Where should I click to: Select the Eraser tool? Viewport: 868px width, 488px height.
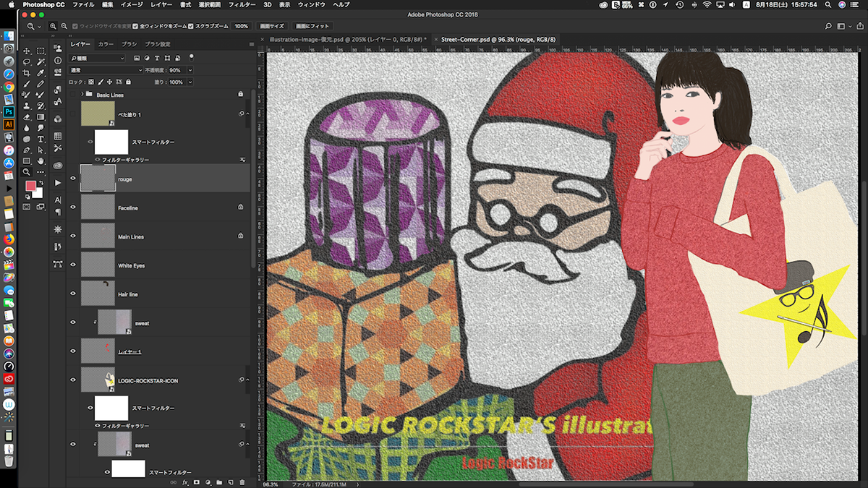pos(27,116)
